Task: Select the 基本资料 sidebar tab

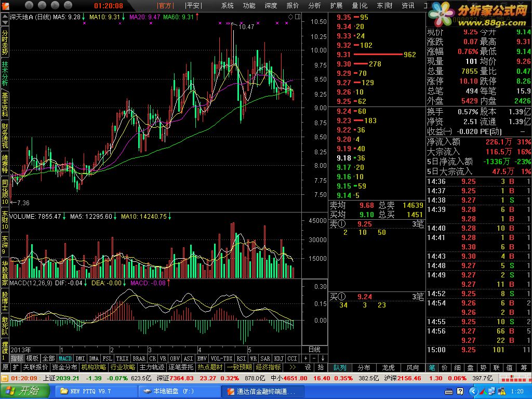Action: (5, 104)
